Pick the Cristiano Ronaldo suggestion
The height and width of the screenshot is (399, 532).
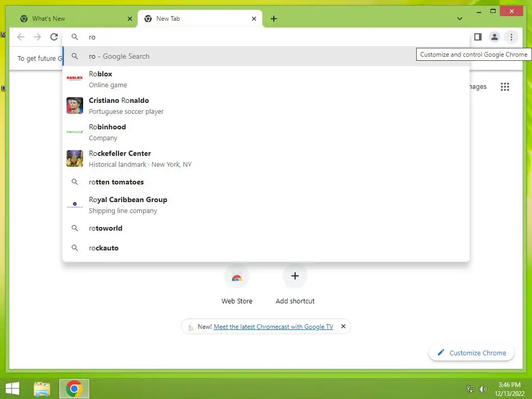(267, 106)
